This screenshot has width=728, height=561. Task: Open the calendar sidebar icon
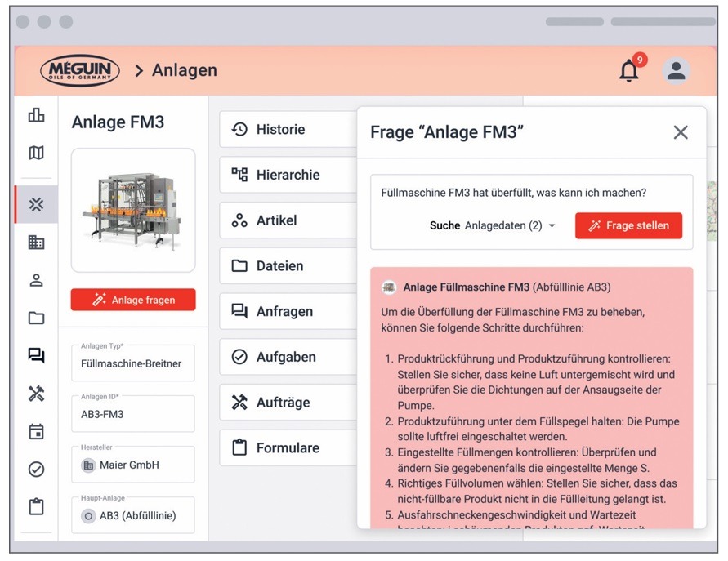click(x=36, y=431)
